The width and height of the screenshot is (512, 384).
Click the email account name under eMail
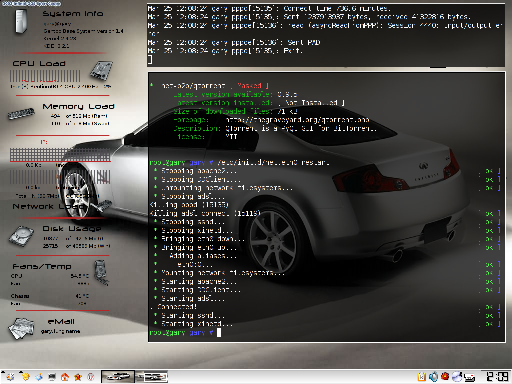pyautogui.click(x=60, y=331)
